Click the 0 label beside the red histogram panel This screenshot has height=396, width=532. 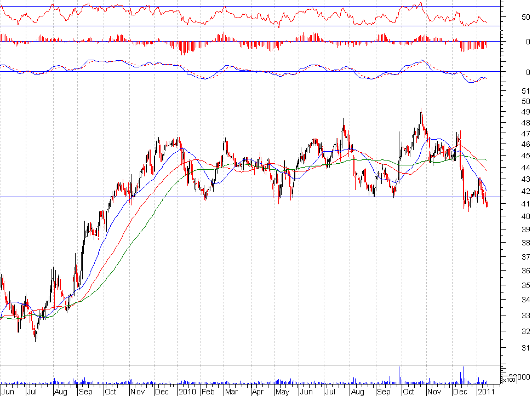[528, 42]
